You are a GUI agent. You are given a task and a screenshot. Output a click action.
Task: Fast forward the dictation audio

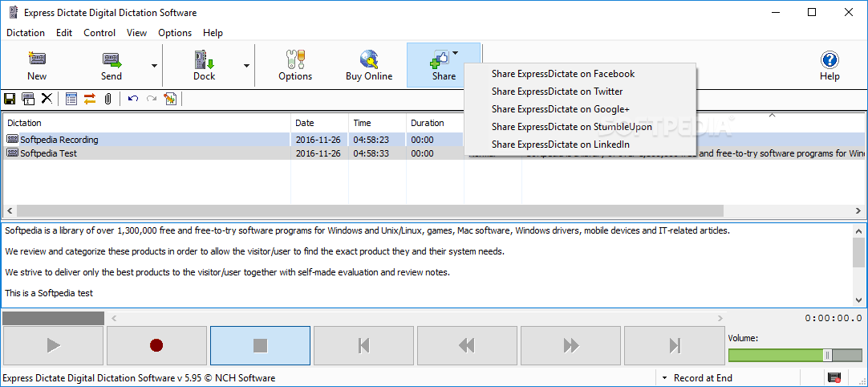[x=570, y=346]
